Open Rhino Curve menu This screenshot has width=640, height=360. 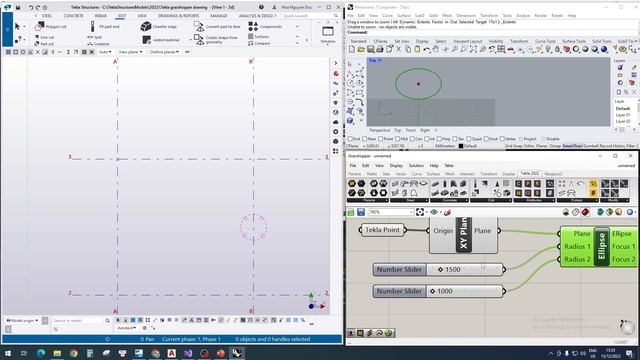[x=387, y=16]
